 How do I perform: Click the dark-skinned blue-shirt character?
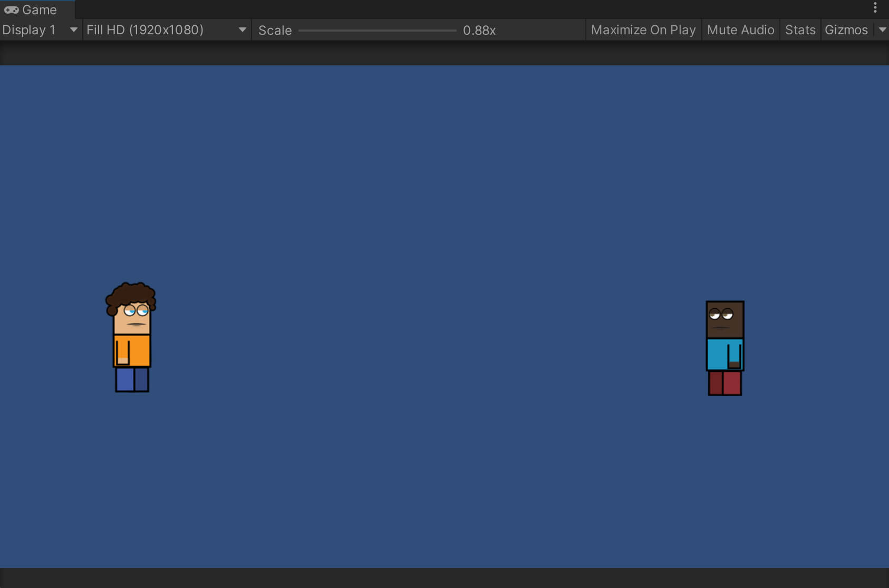725,348
